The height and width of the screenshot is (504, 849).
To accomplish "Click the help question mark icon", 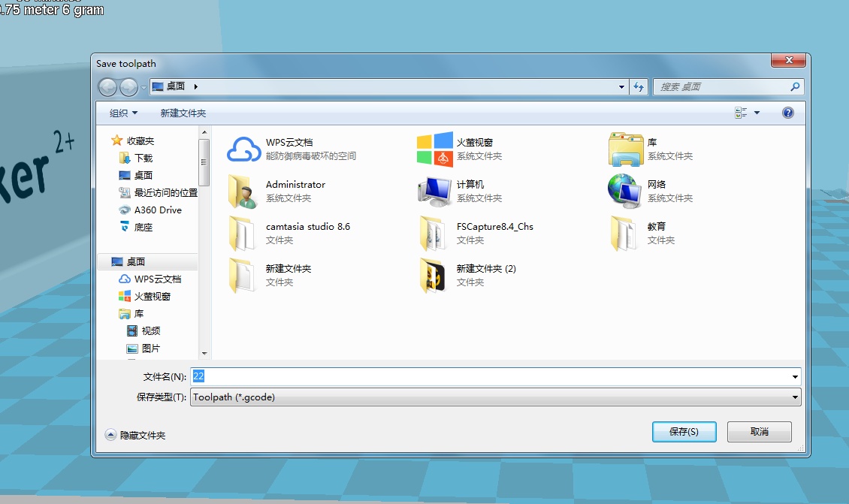I will click(x=787, y=113).
